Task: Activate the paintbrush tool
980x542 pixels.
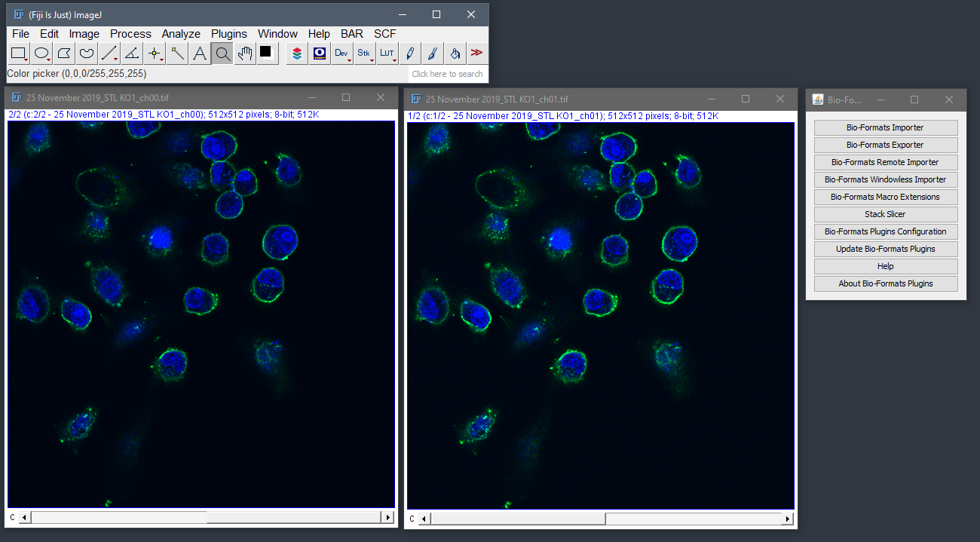Action: click(432, 53)
